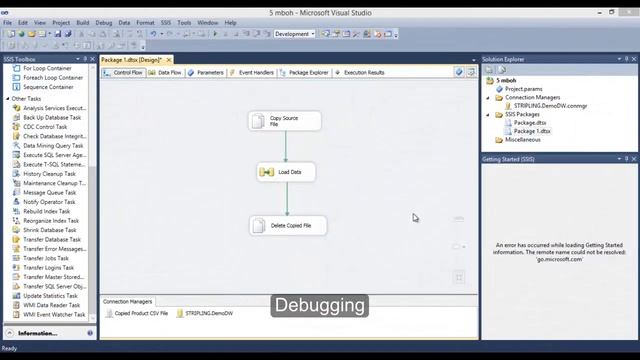Switch to the Parameters tab
The width and height of the screenshot is (640, 360).
point(206,73)
